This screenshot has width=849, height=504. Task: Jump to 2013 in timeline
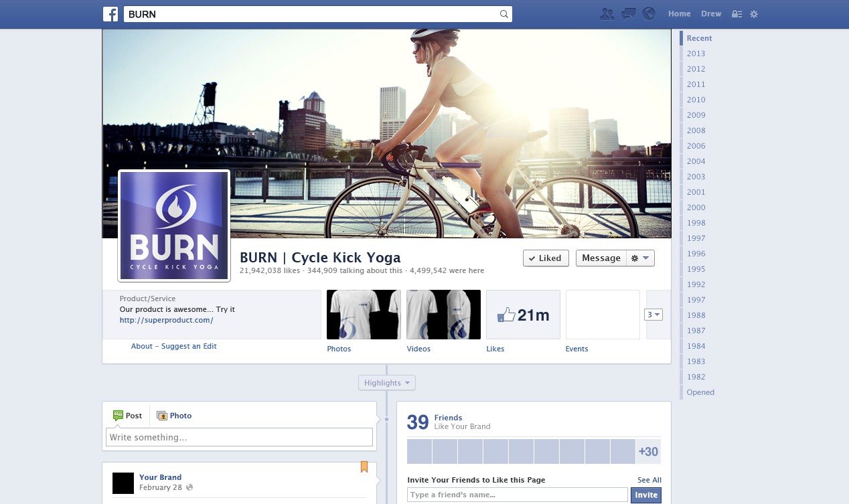click(x=696, y=54)
